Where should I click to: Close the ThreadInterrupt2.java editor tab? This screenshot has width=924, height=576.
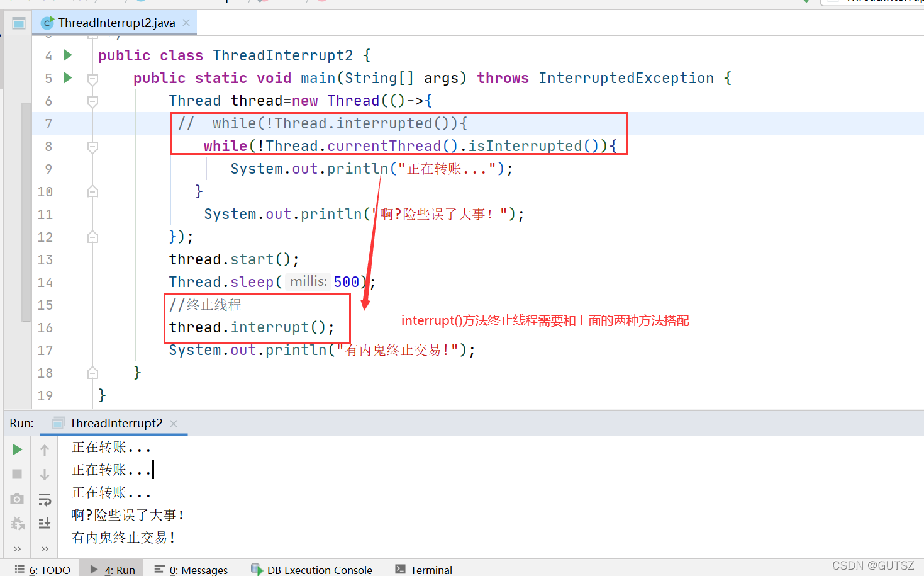[x=186, y=23]
